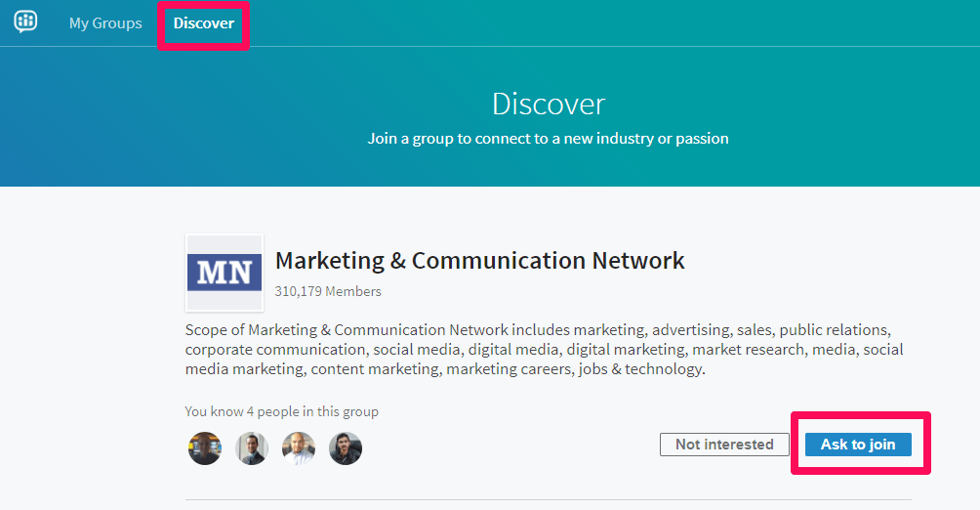Open the Marketing & Communication Network title
Screen dimensions: 980x510
pos(479,261)
